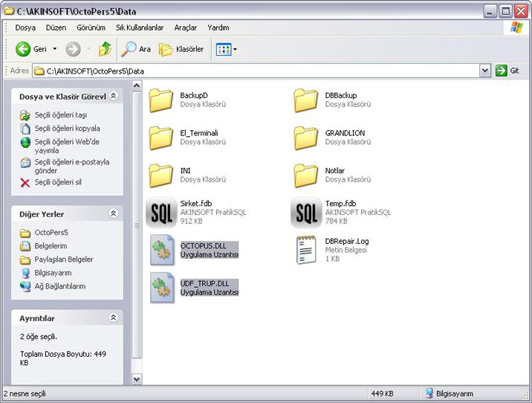Open the Views button dropdown arrow
This screenshot has width=532, height=403.
(x=235, y=50)
